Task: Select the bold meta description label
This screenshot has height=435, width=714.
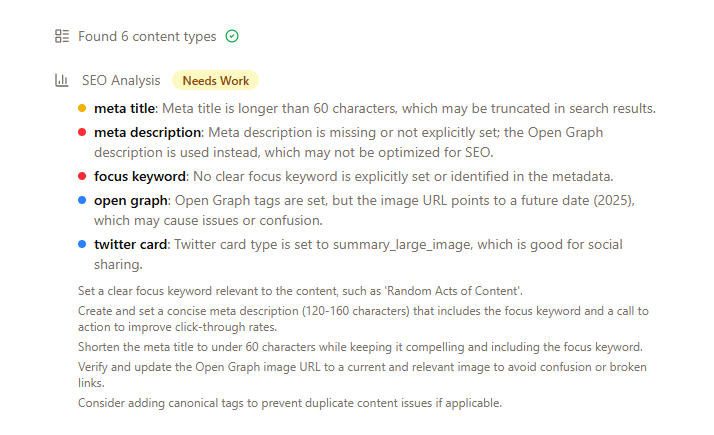Action: click(x=148, y=132)
